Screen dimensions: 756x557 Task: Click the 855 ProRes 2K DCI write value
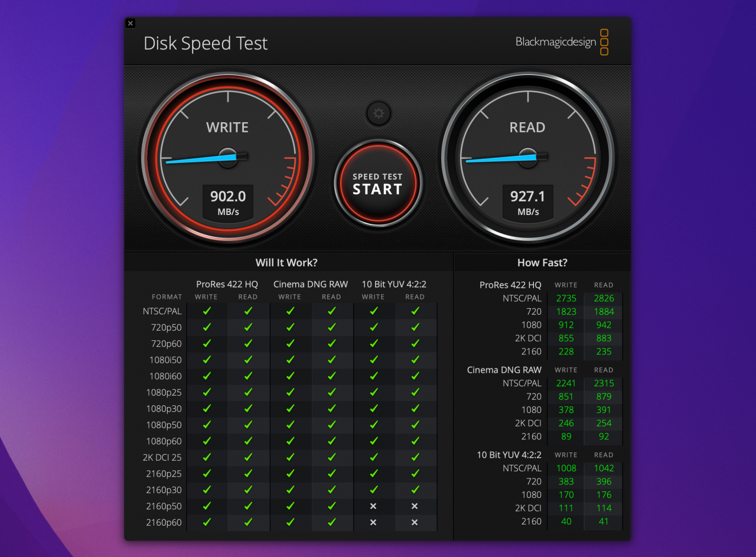pos(566,338)
